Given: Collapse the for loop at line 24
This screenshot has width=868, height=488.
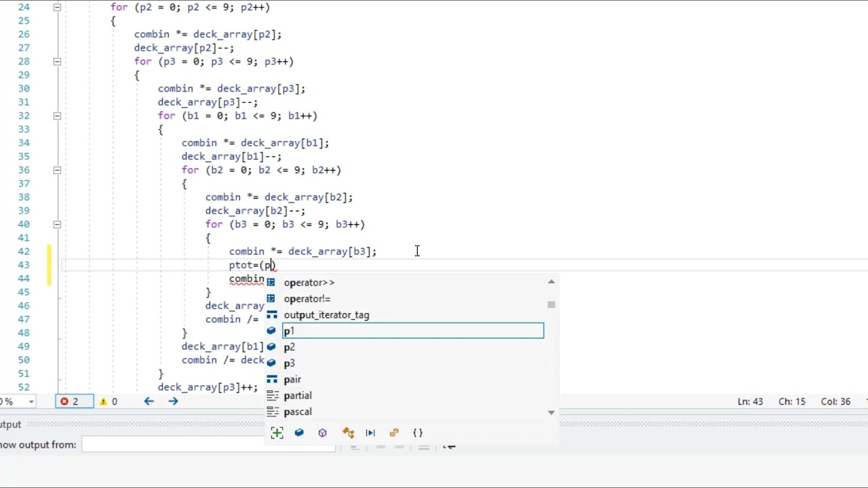Looking at the screenshot, I should point(57,7).
